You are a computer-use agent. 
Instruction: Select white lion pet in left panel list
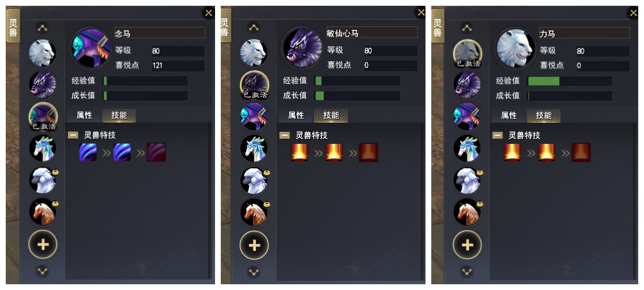pyautogui.click(x=43, y=53)
